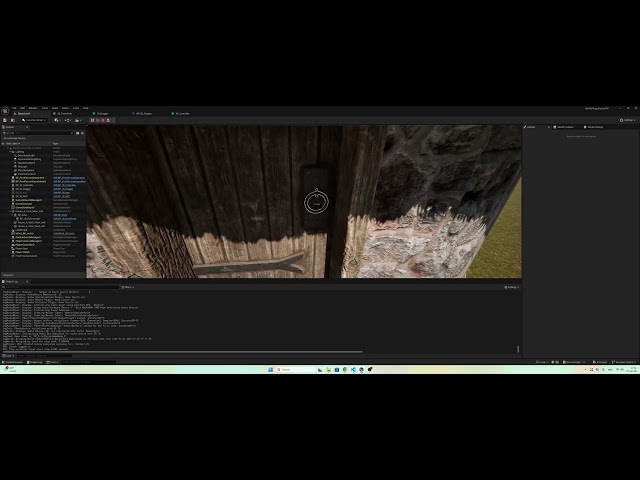Open the Window menu

click(x=33, y=108)
